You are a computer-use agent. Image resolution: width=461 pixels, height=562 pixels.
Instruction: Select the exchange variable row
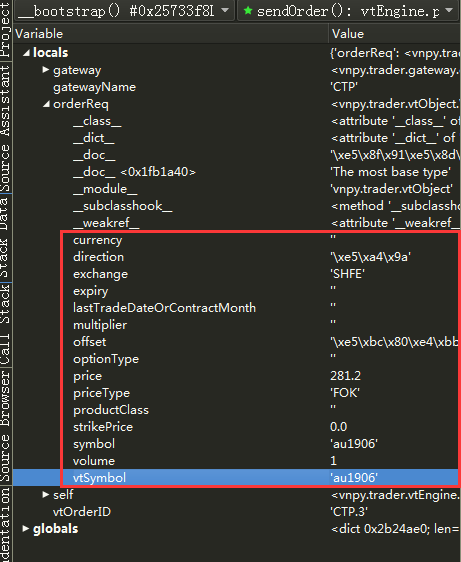pyautogui.click(x=237, y=274)
